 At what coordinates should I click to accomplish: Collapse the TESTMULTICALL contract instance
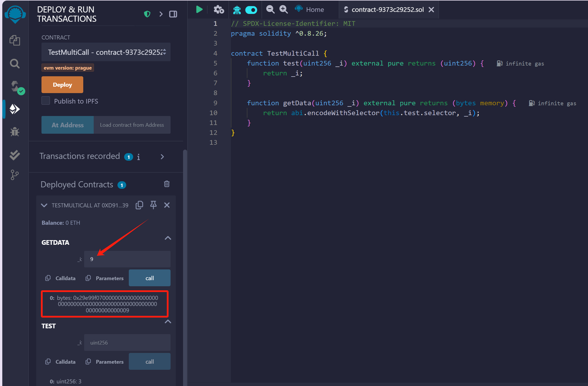click(x=44, y=205)
